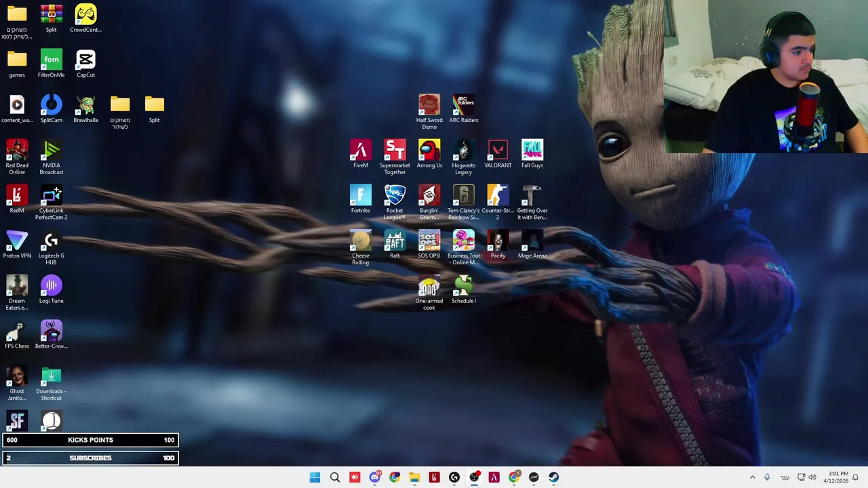Open Rocket League shortcut
Screen dimensions: 868x488
point(395,203)
